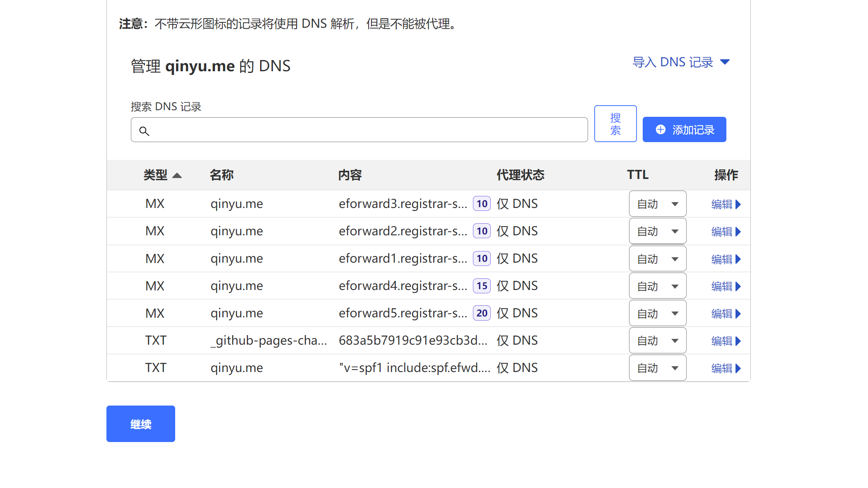
Task: Click the plus icon on 添加记录 button
Action: [661, 130]
